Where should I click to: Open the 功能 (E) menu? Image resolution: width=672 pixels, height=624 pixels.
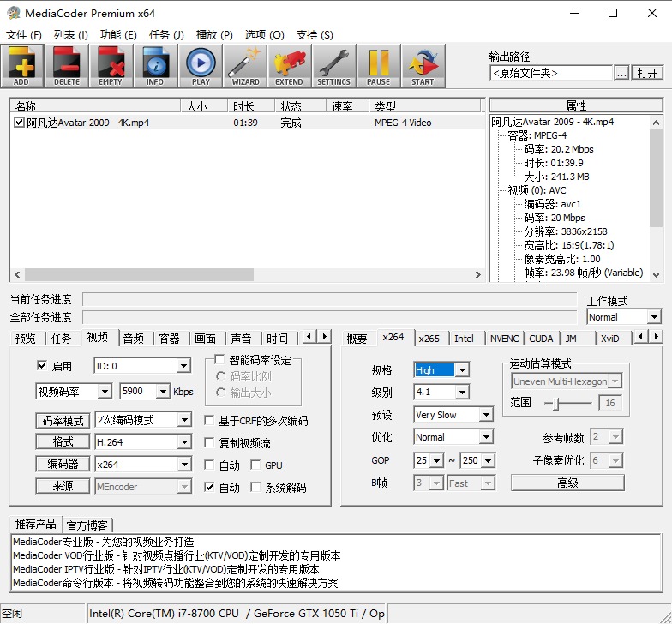(x=118, y=34)
